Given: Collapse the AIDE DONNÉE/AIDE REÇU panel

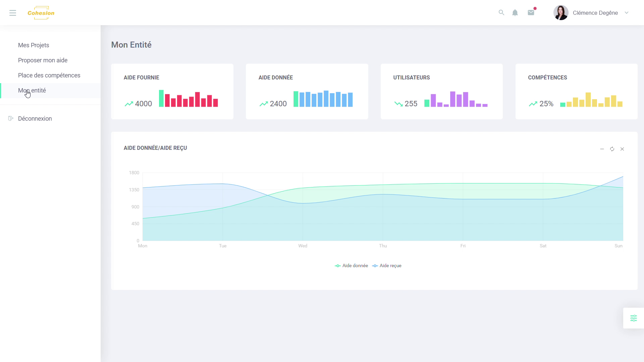Looking at the screenshot, I should (602, 149).
